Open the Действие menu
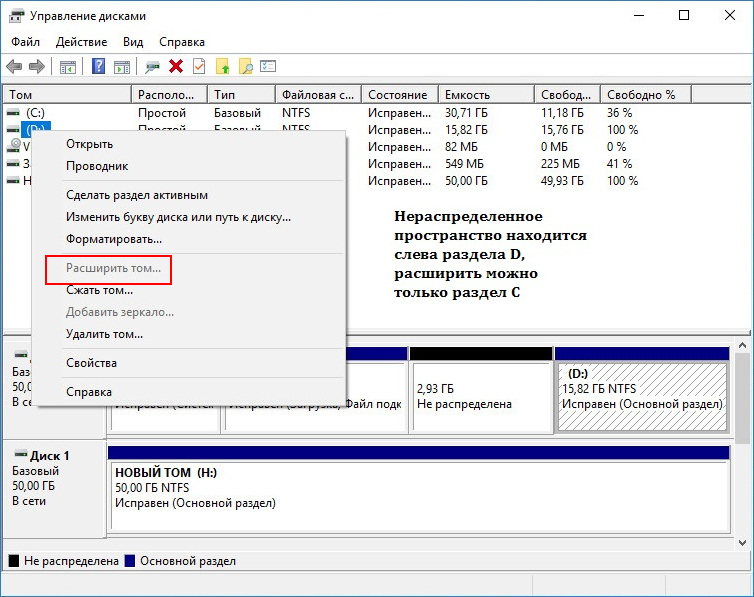The height and width of the screenshot is (597, 754). (81, 42)
